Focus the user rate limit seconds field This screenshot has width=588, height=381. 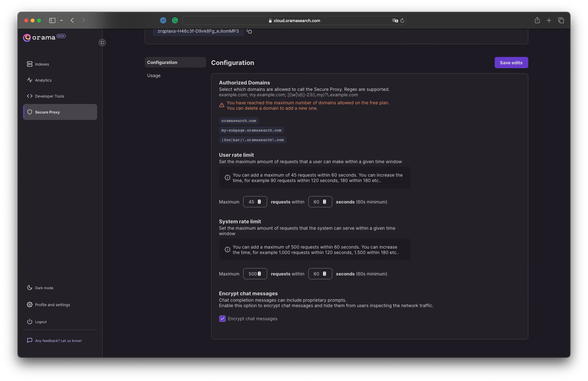coord(320,202)
